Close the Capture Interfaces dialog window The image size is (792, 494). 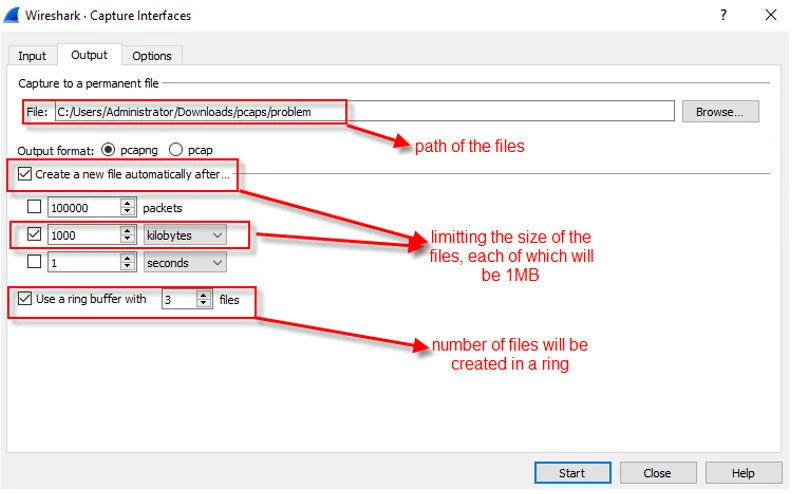(770, 15)
